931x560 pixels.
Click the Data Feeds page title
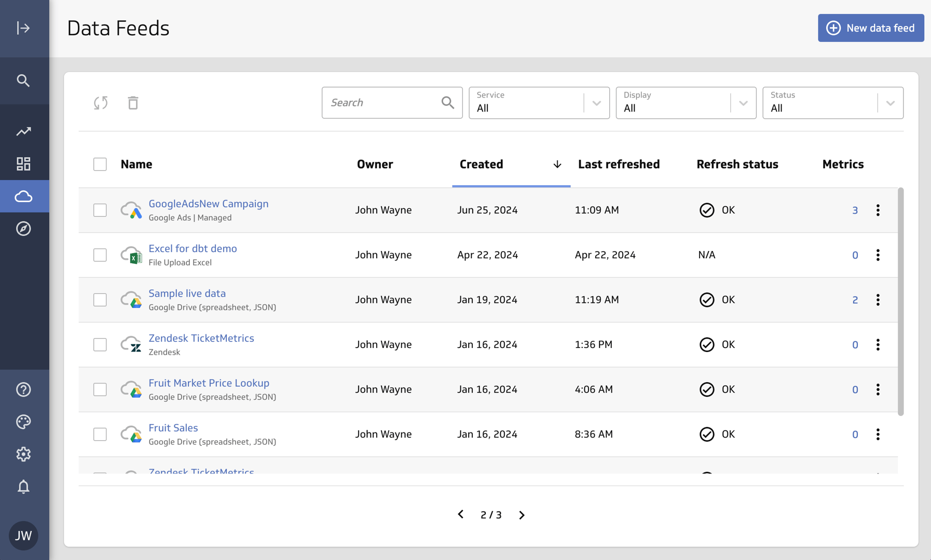click(x=118, y=28)
